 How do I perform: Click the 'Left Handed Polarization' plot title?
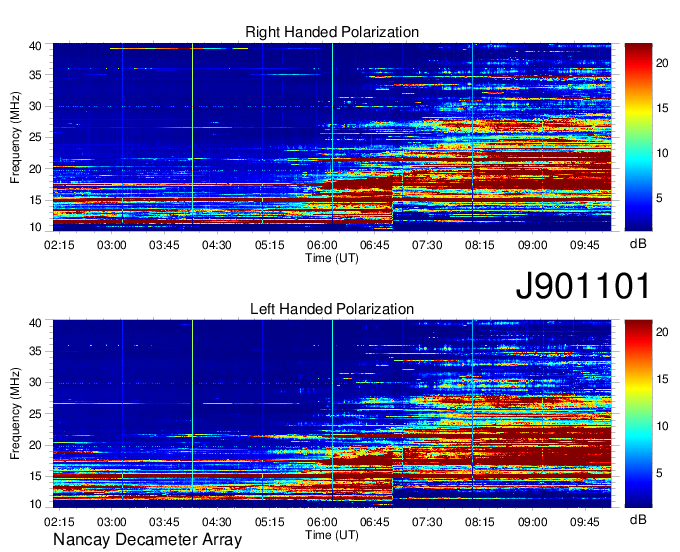click(332, 309)
